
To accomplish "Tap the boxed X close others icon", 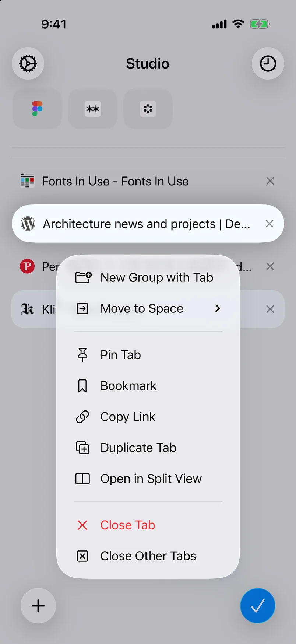I will (x=82, y=556).
